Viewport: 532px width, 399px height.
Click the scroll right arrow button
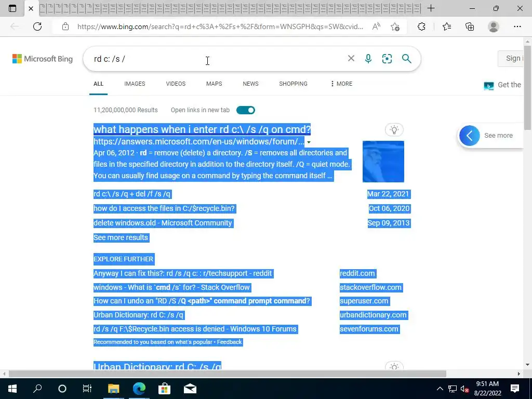pos(519,374)
